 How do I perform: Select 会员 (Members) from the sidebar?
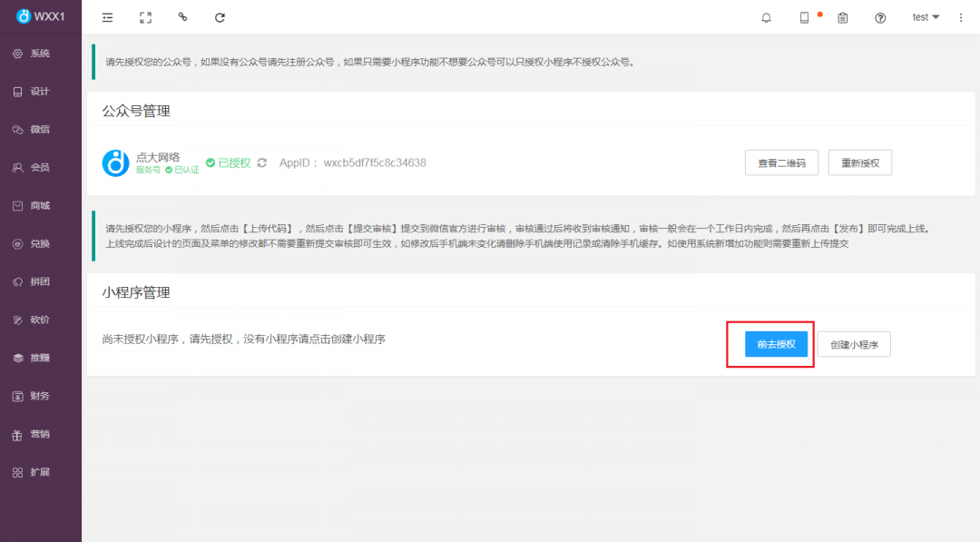[x=41, y=167]
